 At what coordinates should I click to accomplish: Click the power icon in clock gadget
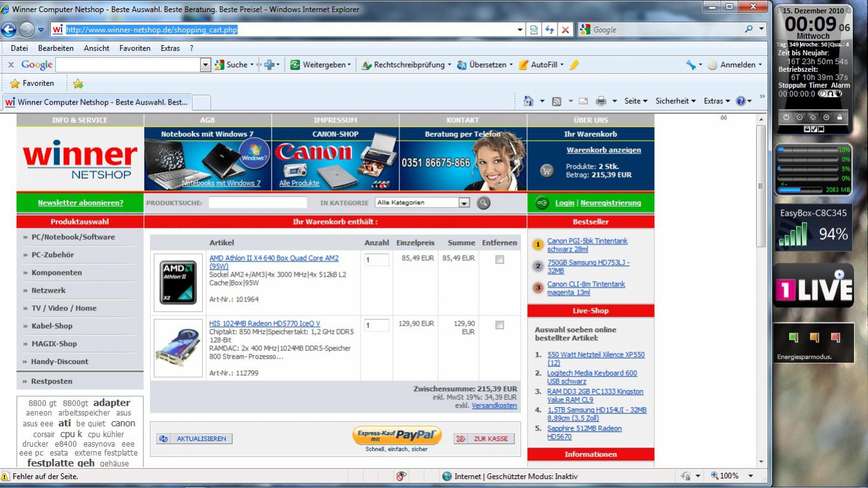click(786, 117)
